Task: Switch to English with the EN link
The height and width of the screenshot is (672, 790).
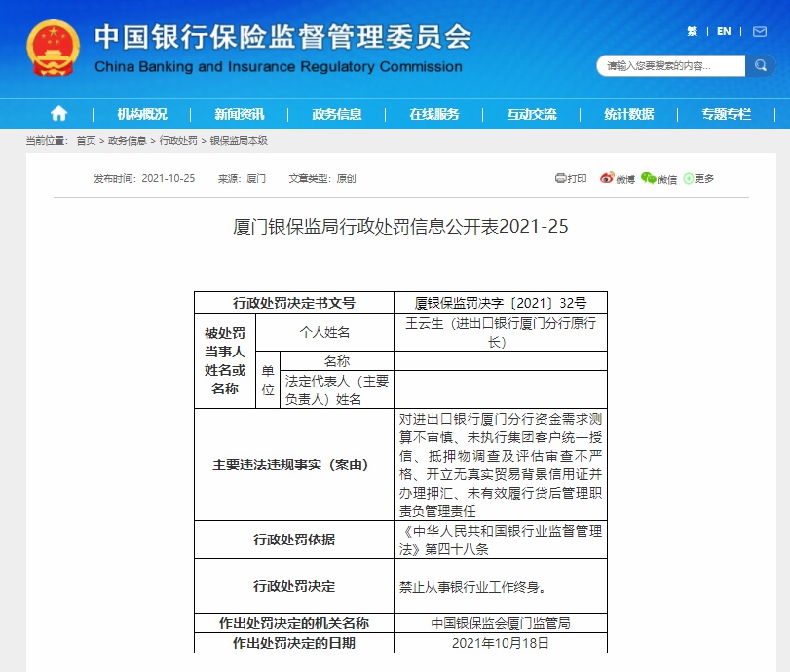Action: [723, 31]
